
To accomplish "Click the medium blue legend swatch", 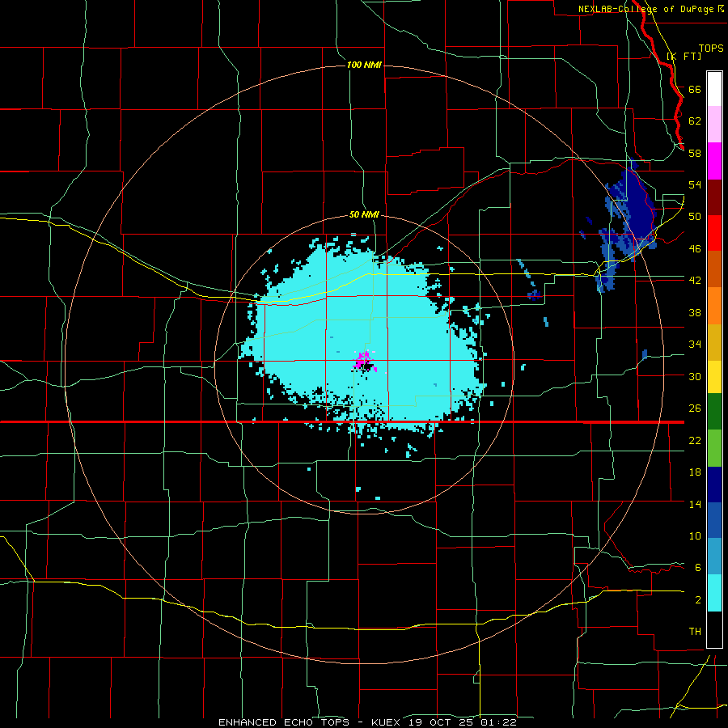I will (714, 520).
